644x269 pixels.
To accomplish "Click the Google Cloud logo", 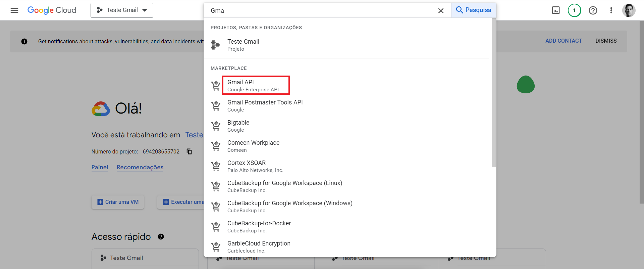I will coord(52,10).
